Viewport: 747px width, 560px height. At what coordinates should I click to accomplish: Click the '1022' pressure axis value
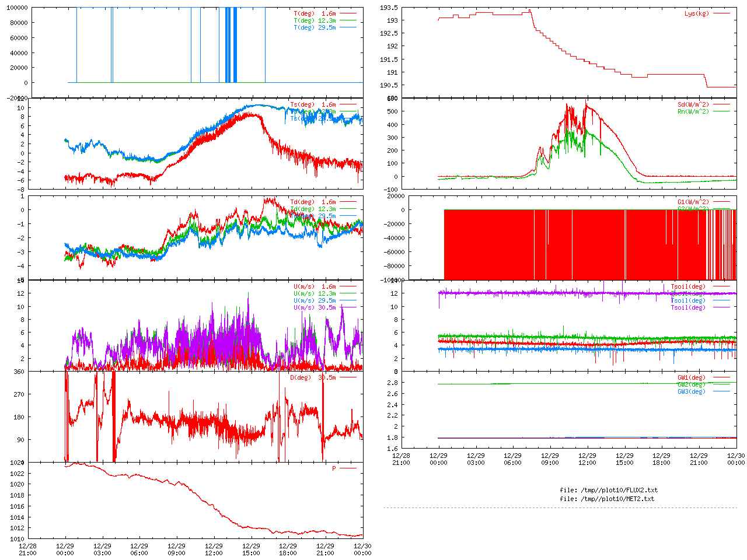click(x=17, y=474)
